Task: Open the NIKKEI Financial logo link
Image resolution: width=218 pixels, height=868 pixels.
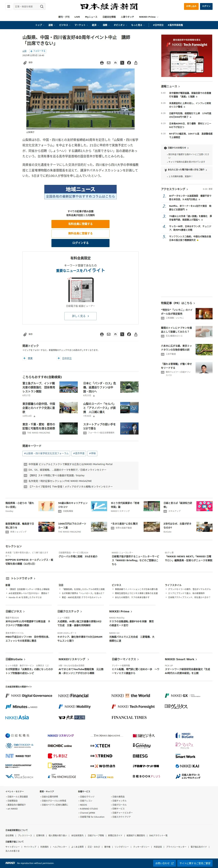Action: click(73, 696)
